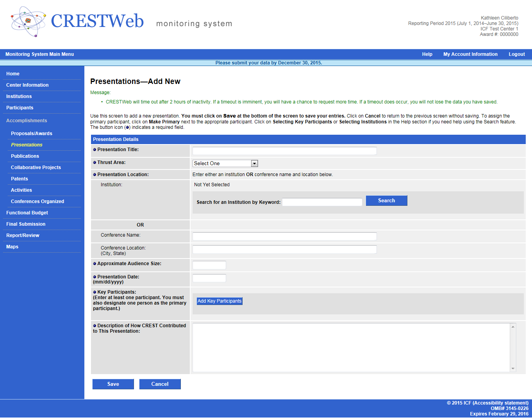Click description textarea scroll up arrow
532x419 pixels.
coord(513,326)
